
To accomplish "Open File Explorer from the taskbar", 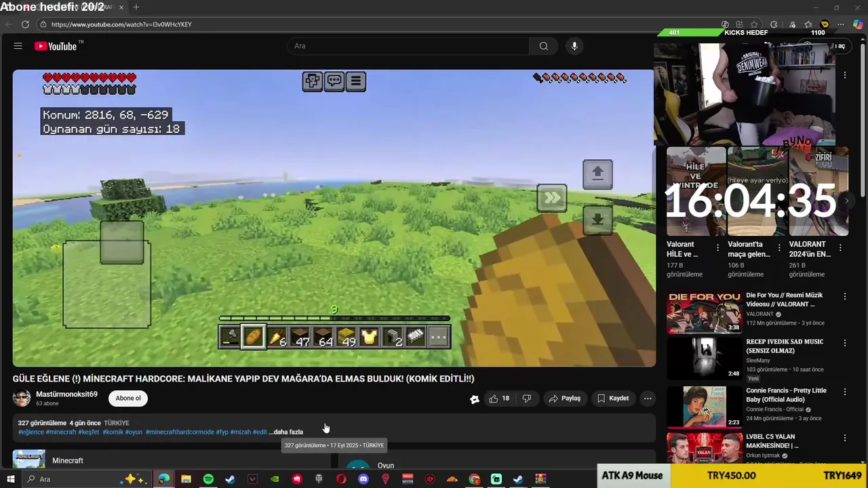I will pos(186,479).
